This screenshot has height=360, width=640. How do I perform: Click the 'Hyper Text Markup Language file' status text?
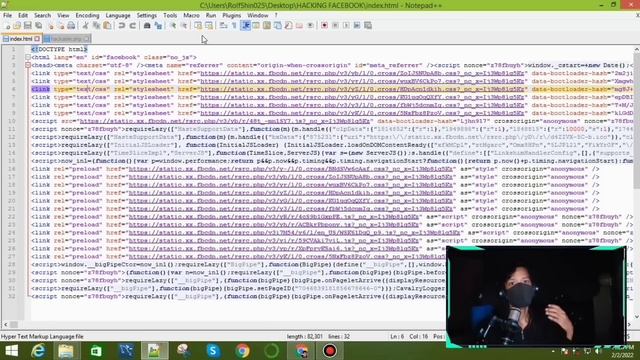pos(42,337)
